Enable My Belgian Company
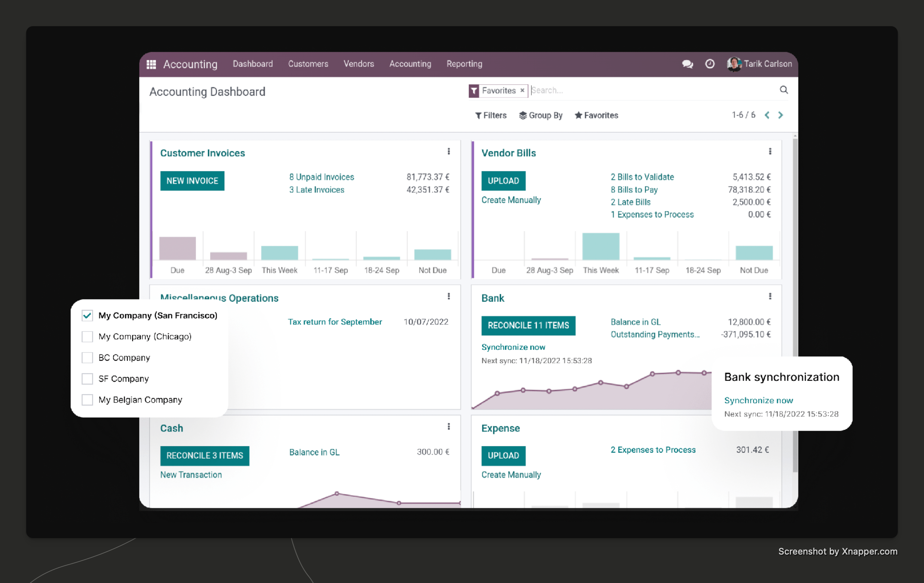 point(87,400)
